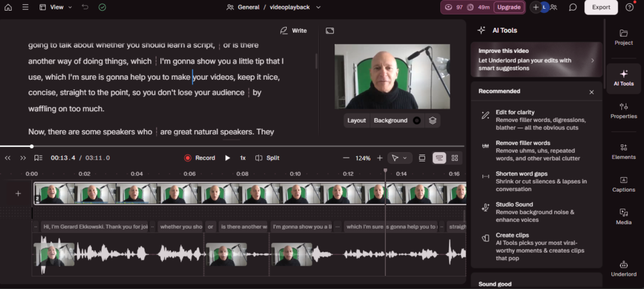Open the share people icon
644x289 pixels.
(554, 7)
